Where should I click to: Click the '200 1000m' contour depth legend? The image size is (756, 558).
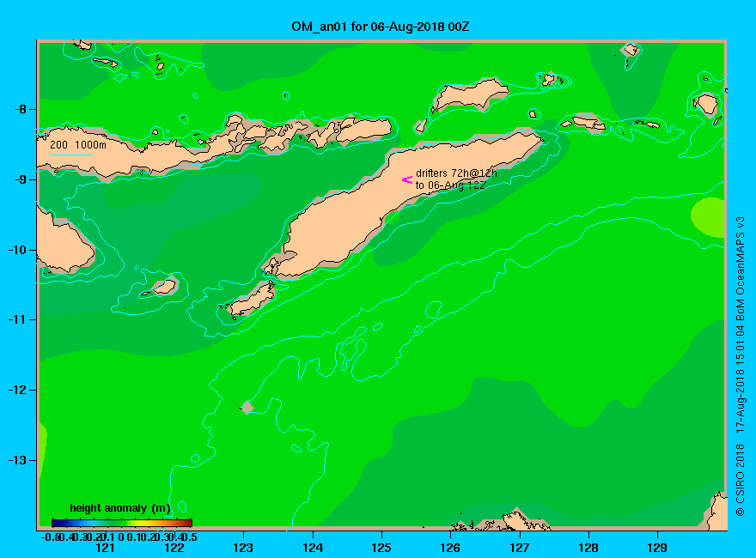[x=78, y=144]
